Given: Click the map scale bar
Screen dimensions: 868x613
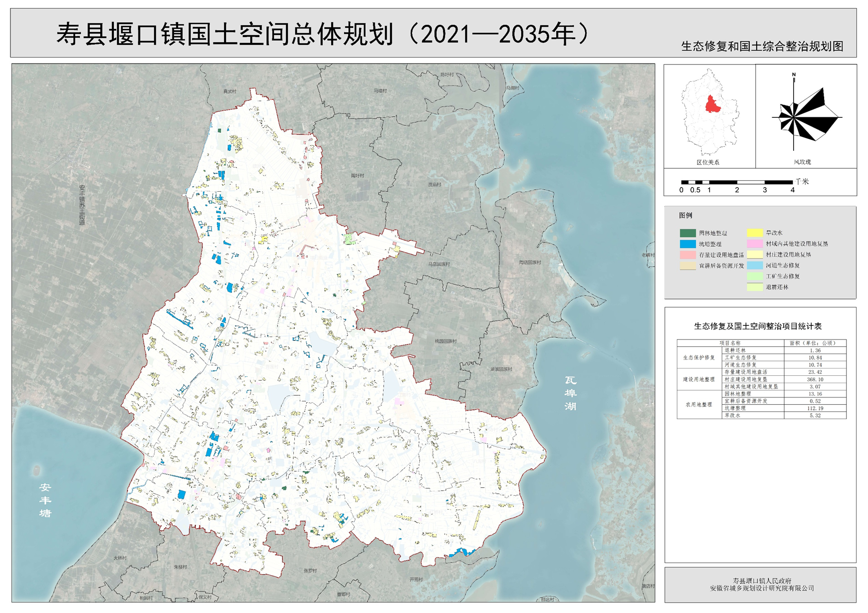Looking at the screenshot, I should click(x=737, y=182).
